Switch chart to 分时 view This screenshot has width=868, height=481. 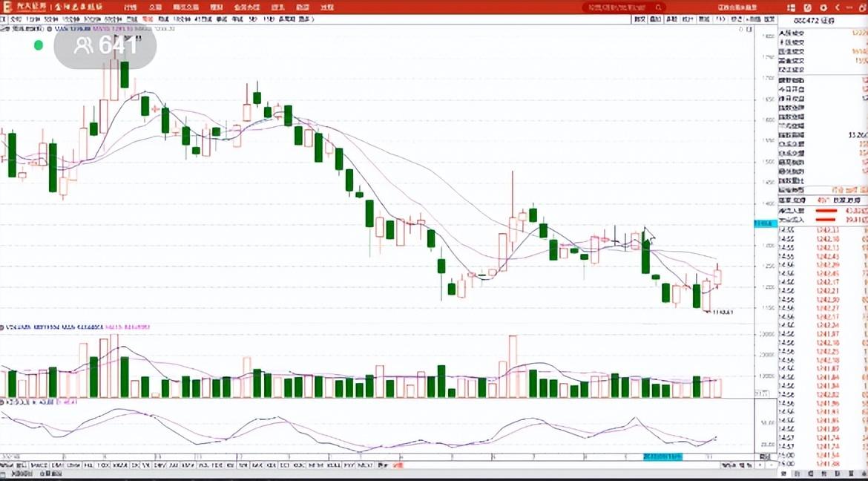coord(16,19)
